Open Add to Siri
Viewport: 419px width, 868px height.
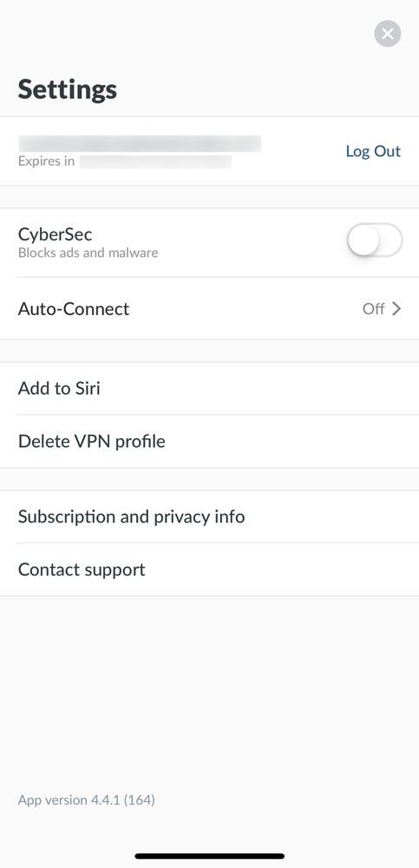[209, 389]
